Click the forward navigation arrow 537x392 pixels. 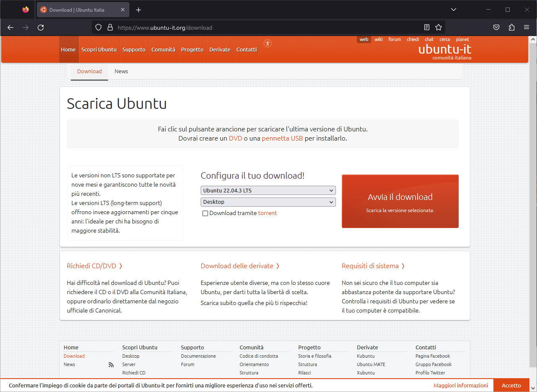pos(26,27)
